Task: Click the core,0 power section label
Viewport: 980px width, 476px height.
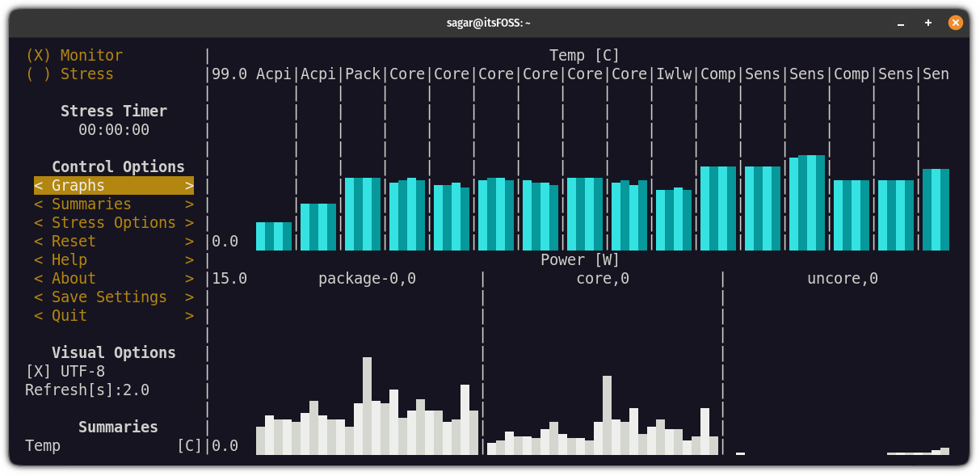Action: click(602, 278)
